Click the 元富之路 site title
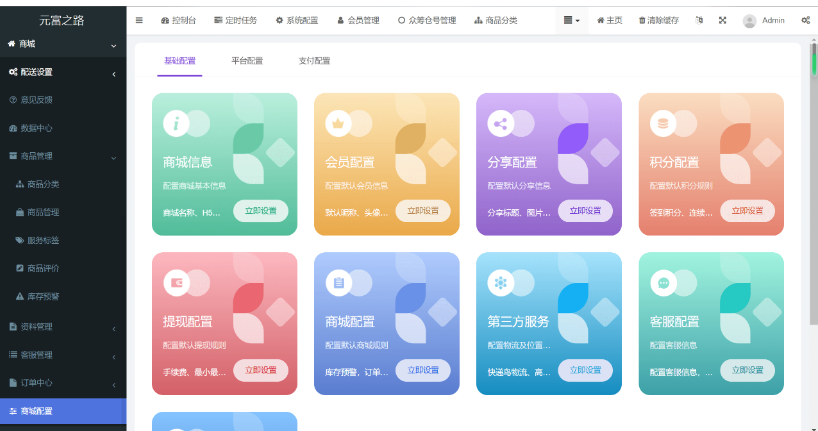818x431 pixels. coord(62,20)
